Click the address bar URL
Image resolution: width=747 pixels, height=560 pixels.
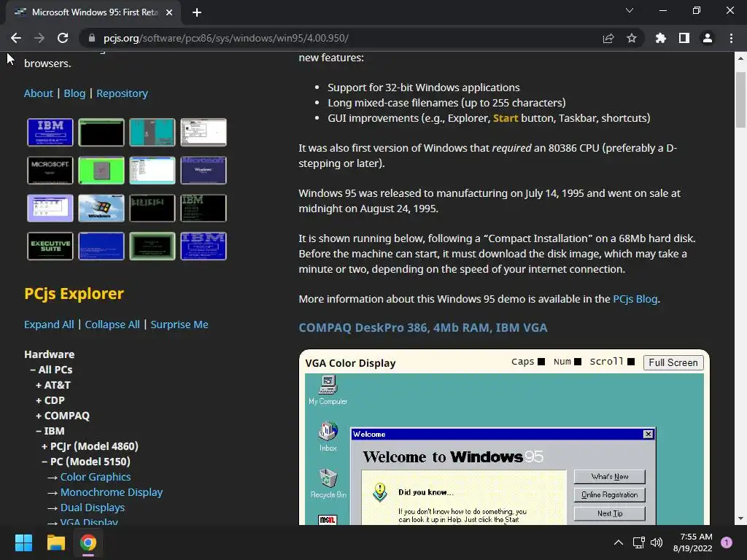pos(226,38)
